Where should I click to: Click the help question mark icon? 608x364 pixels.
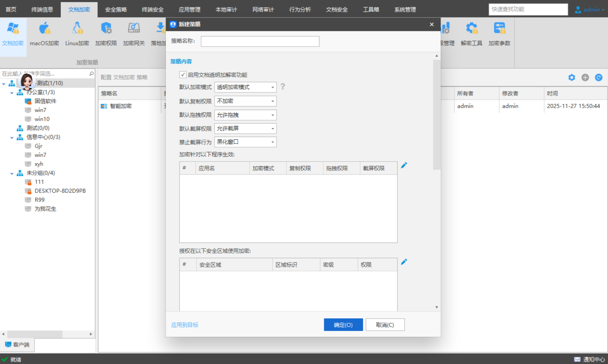click(x=283, y=87)
